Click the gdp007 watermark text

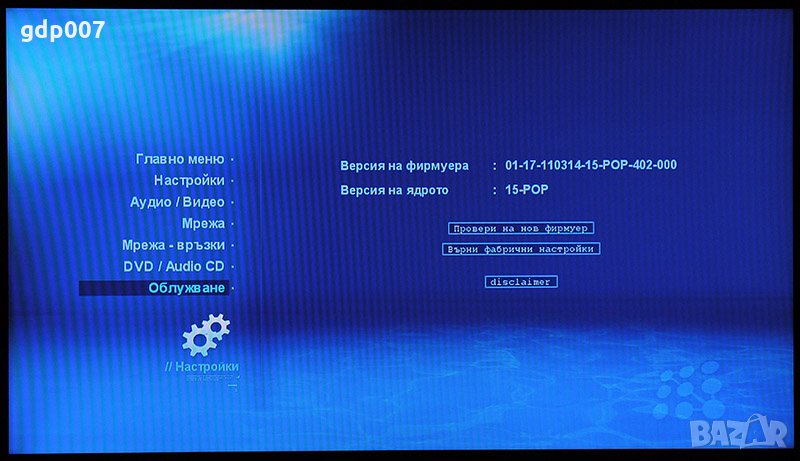(61, 30)
